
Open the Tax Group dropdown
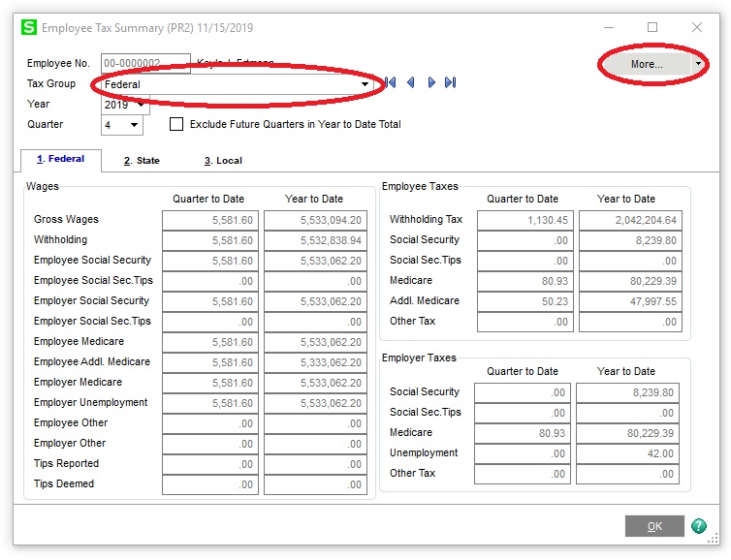tap(365, 84)
